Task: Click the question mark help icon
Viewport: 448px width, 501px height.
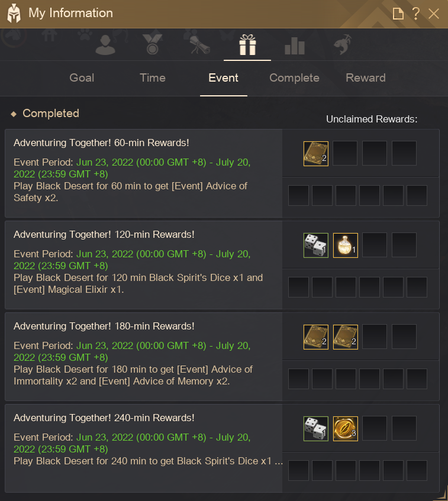Action: (415, 14)
